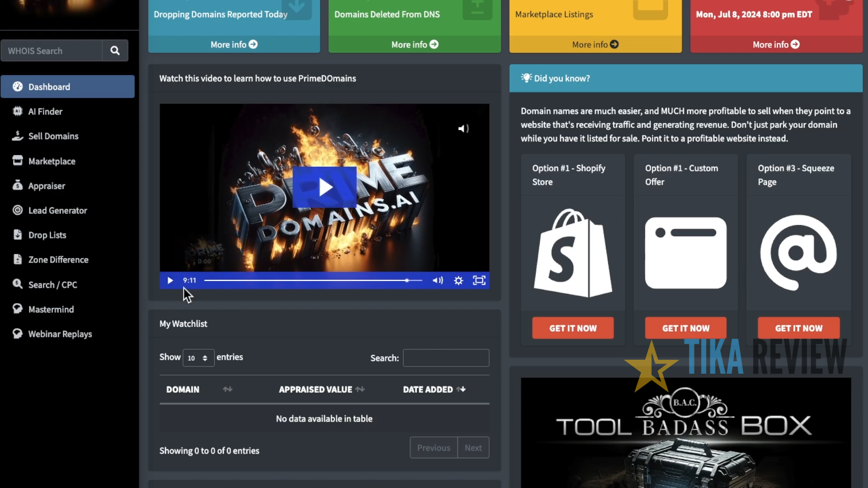Click the Shopify bag icon
The image size is (868, 488).
[x=573, y=253]
